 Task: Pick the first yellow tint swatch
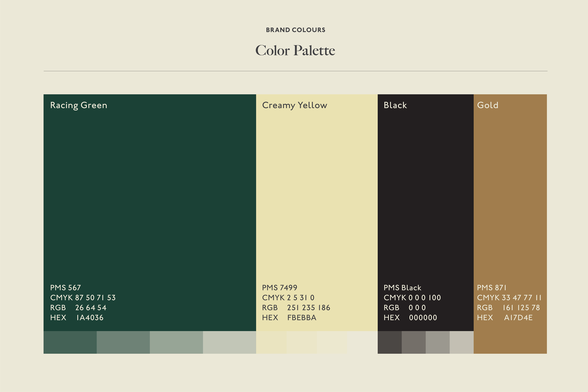271,342
